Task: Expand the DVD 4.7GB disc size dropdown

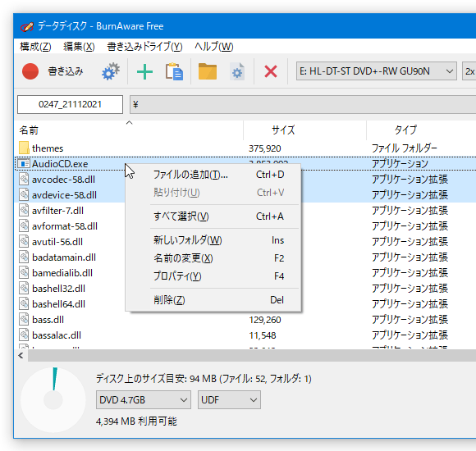Action: pyautogui.click(x=183, y=400)
